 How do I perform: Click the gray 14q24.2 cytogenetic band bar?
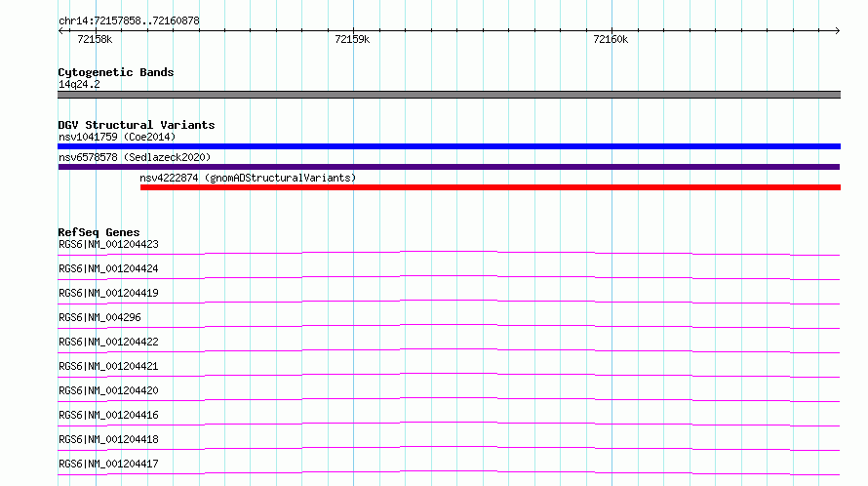(449, 95)
